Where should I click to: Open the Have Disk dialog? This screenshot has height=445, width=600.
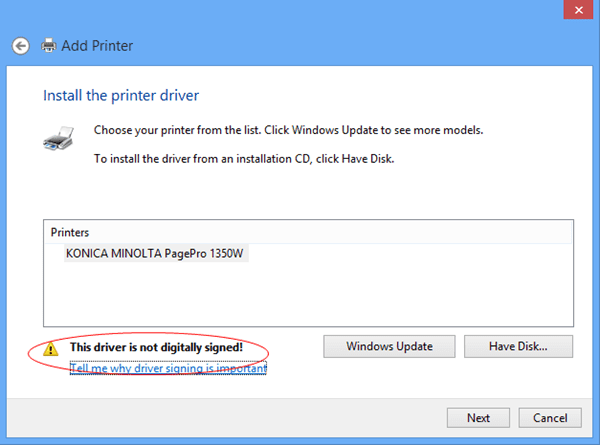[518, 347]
